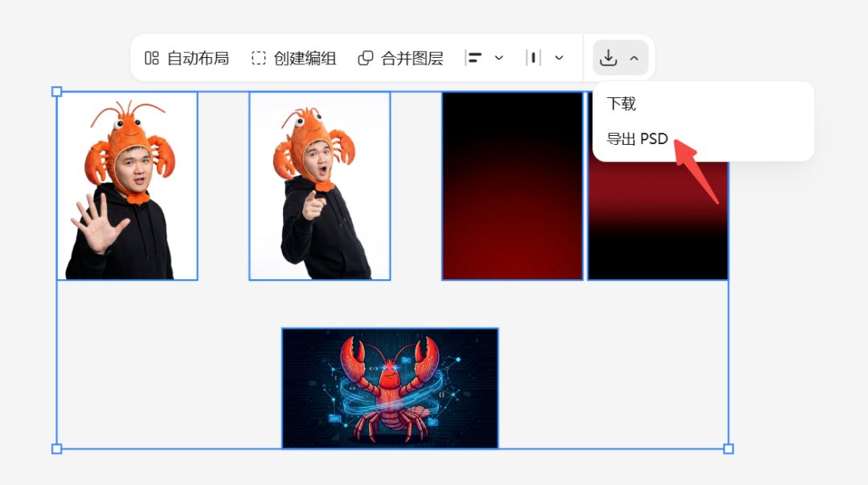The image size is (868, 485).
Task: Click the auto layout (自动布局) button
Action: 186,58
